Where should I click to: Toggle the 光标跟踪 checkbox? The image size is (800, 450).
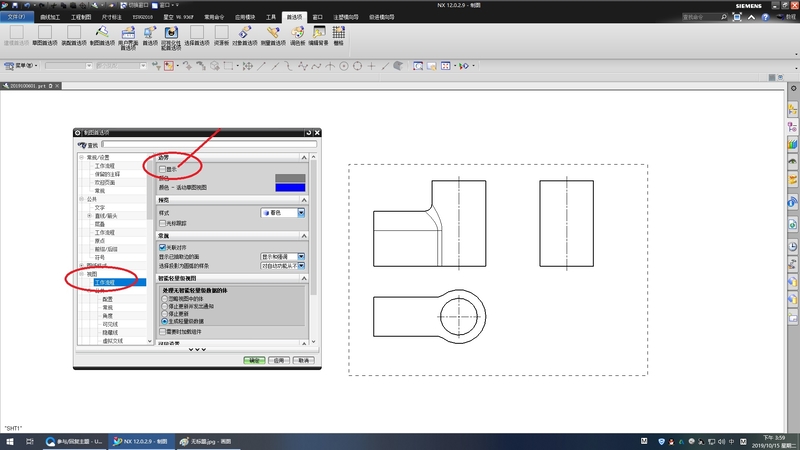click(x=162, y=223)
